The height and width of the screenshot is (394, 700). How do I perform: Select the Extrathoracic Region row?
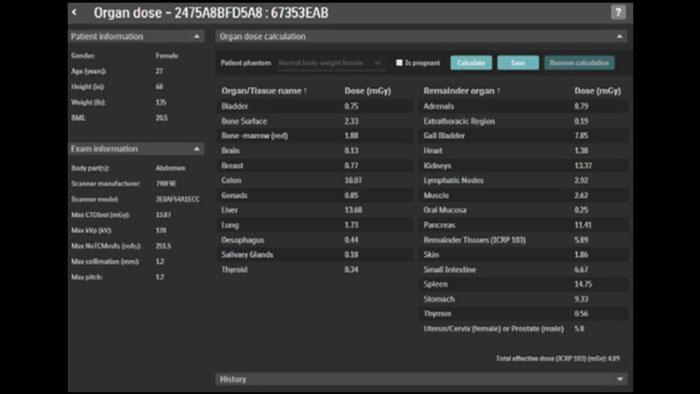pyautogui.click(x=524, y=121)
